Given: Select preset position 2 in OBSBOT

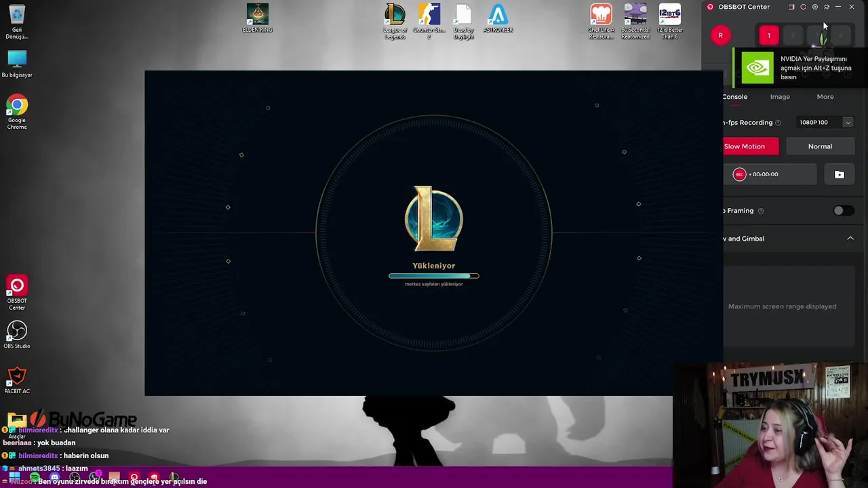Looking at the screenshot, I should 793,35.
